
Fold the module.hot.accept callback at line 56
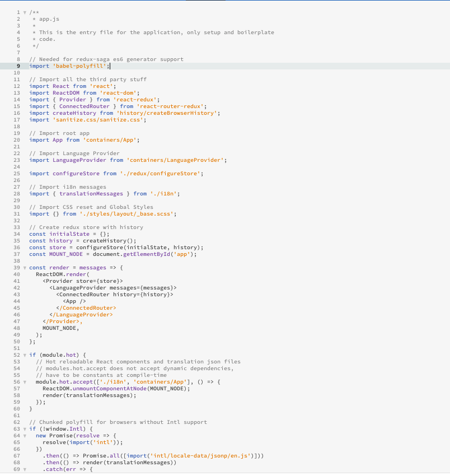click(x=24, y=382)
